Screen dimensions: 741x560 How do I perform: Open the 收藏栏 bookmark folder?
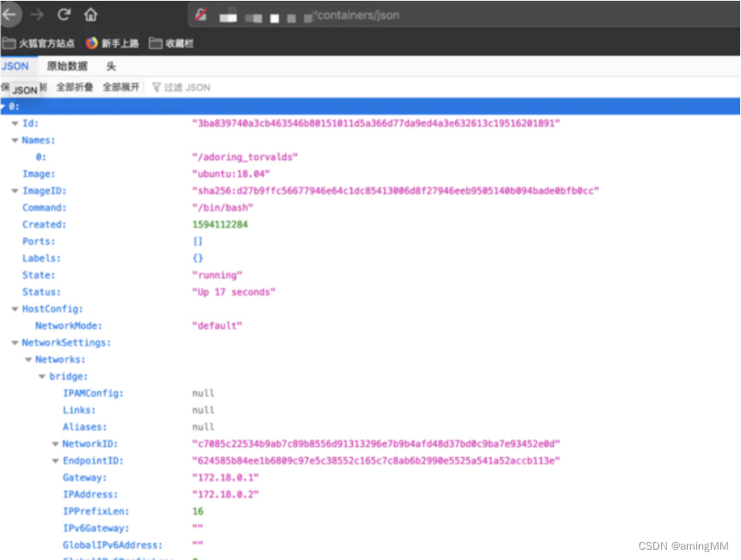pyautogui.click(x=172, y=43)
